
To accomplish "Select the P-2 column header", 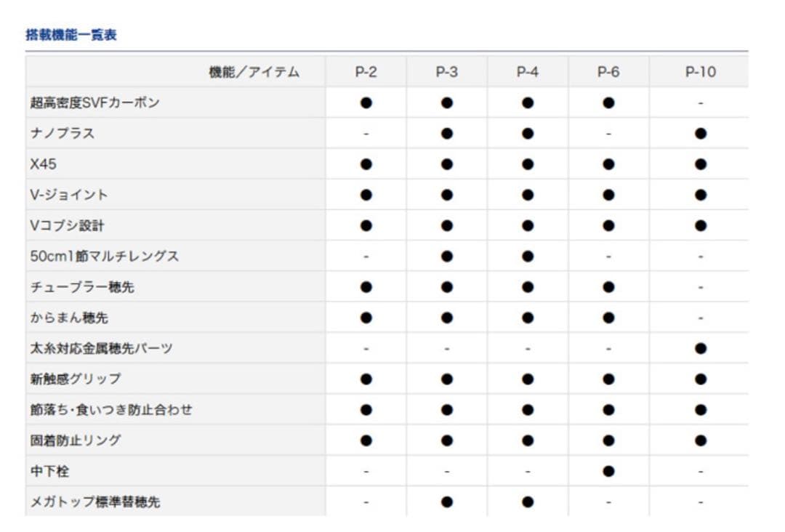I will (366, 72).
